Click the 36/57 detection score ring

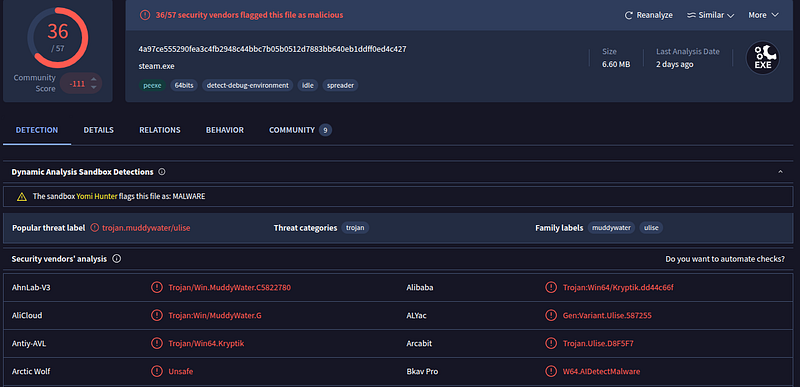pos(58,38)
